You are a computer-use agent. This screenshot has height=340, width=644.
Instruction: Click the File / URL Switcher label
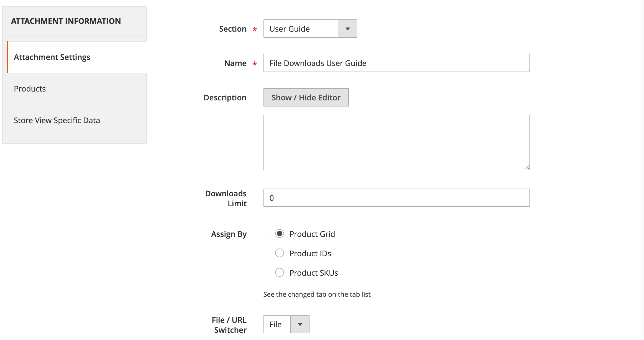pos(229,325)
